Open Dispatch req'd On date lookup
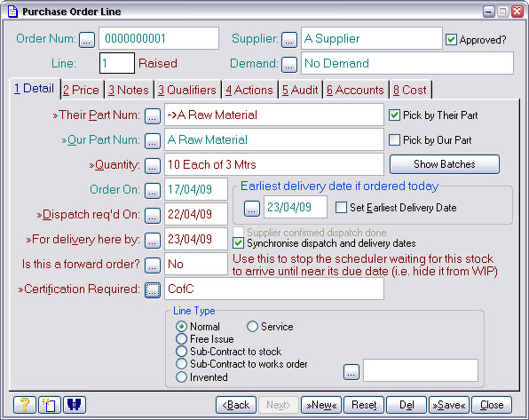The width and height of the screenshot is (529, 420). click(153, 216)
